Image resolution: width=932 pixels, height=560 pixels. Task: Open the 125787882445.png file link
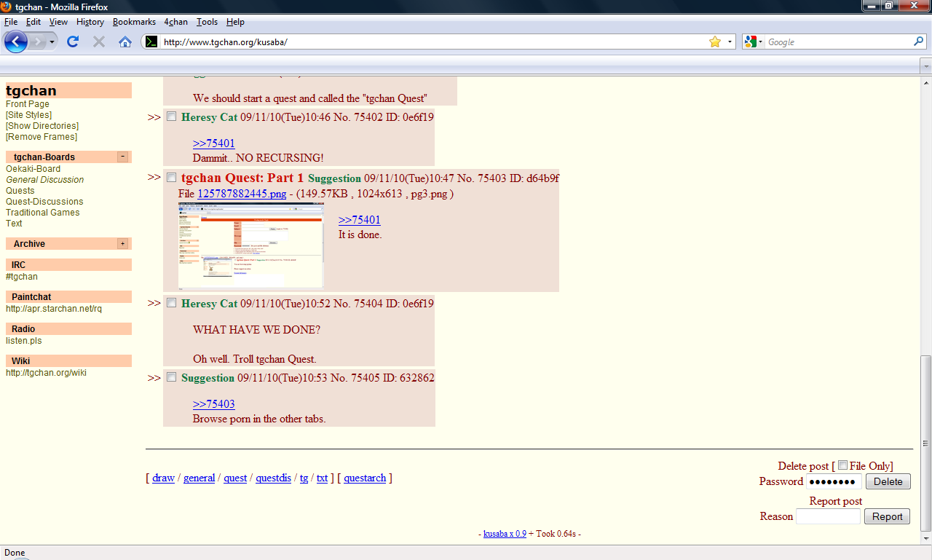[x=242, y=194]
